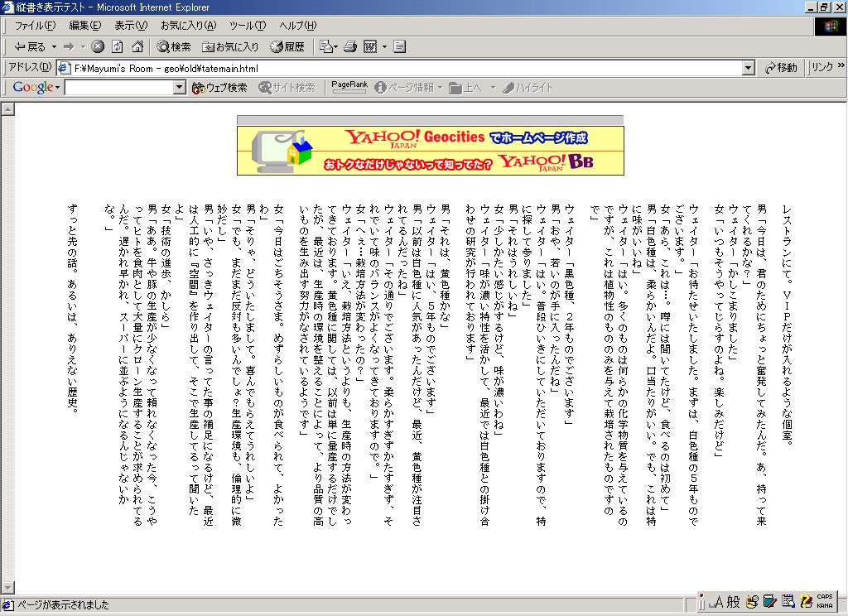Click the Refresh page icon

(x=118, y=47)
